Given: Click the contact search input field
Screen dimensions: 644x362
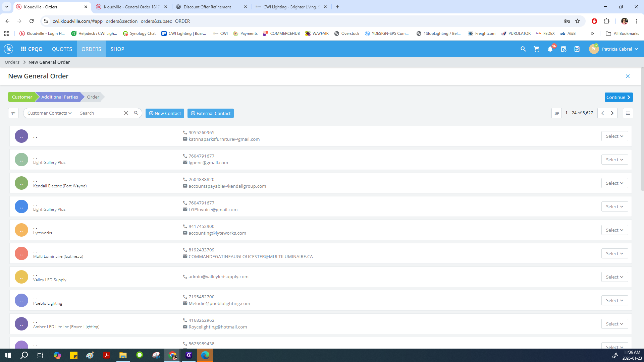Looking at the screenshot, I should point(99,113).
